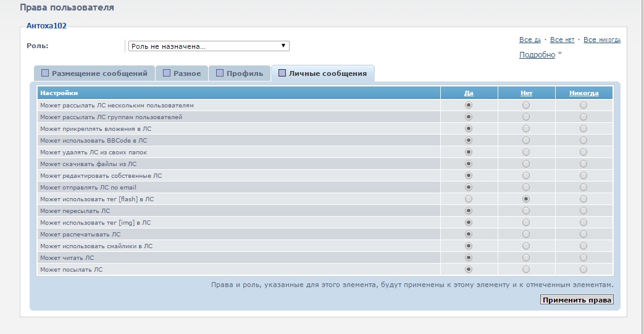Click the square icon on Разное tab
This screenshot has width=644, height=334.
[167, 73]
